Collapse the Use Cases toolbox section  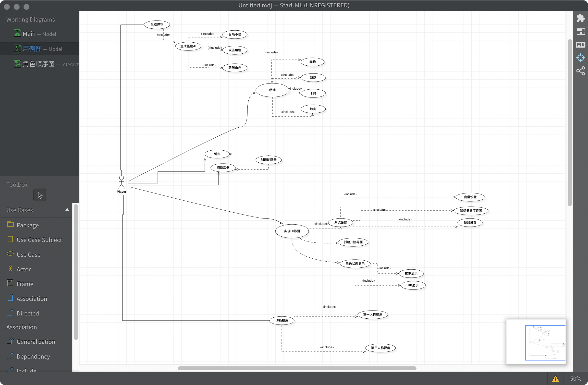coord(67,209)
